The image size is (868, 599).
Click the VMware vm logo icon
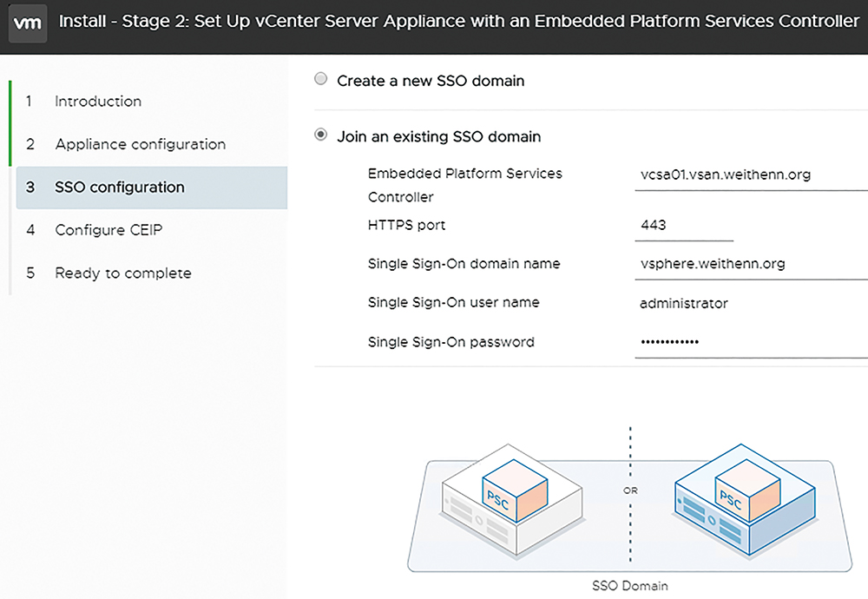pyautogui.click(x=28, y=23)
